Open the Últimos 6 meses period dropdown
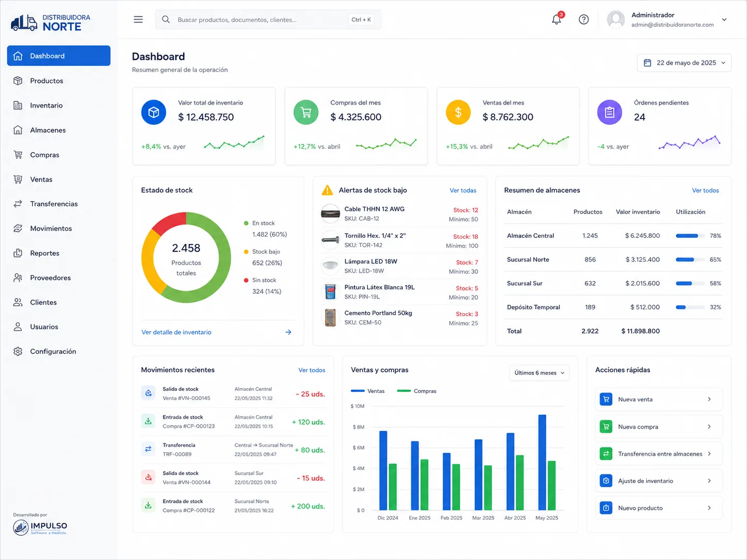747x560 pixels. coord(539,373)
